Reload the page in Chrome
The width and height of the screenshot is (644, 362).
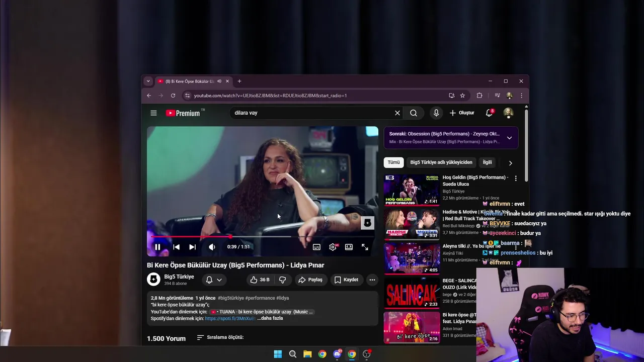click(173, 96)
